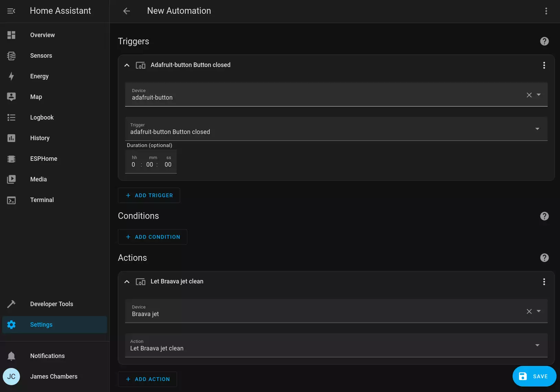Click the History chart icon
Viewport: 560px width, 392px height.
11,138
